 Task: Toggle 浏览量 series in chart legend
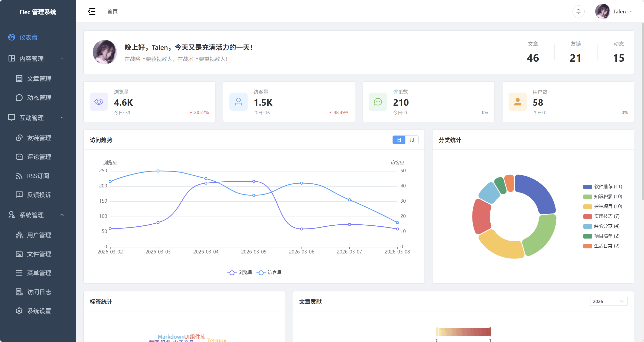240,272
